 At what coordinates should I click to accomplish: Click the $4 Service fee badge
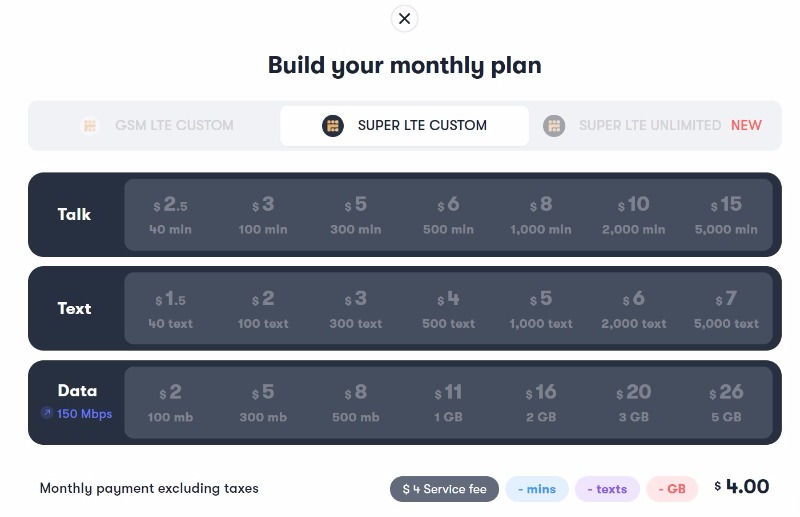(444, 489)
